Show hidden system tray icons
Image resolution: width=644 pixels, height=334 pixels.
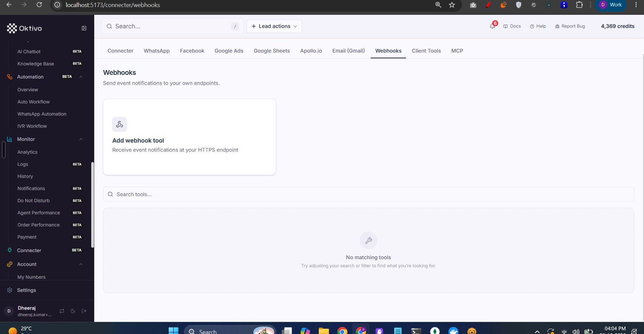coord(537,332)
